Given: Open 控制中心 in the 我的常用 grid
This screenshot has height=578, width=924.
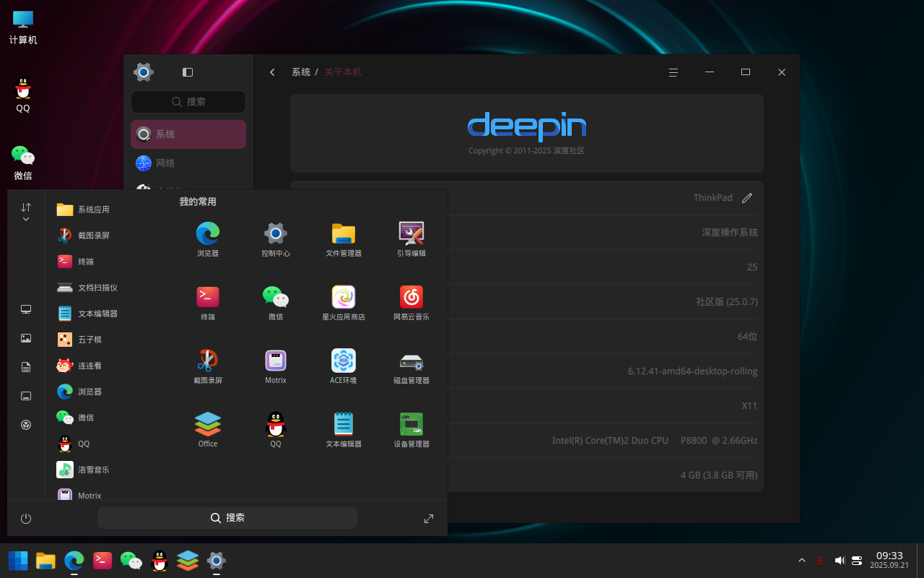Looking at the screenshot, I should [276, 239].
